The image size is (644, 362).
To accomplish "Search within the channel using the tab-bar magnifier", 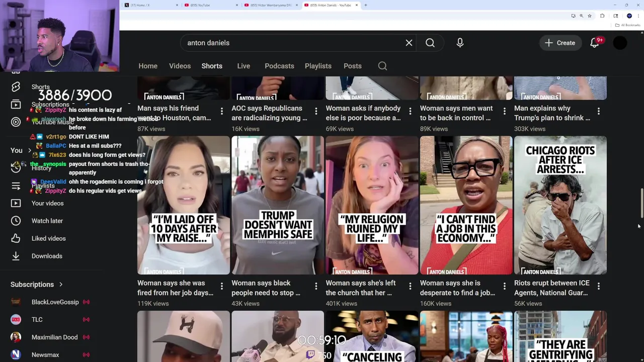I will pyautogui.click(x=382, y=66).
